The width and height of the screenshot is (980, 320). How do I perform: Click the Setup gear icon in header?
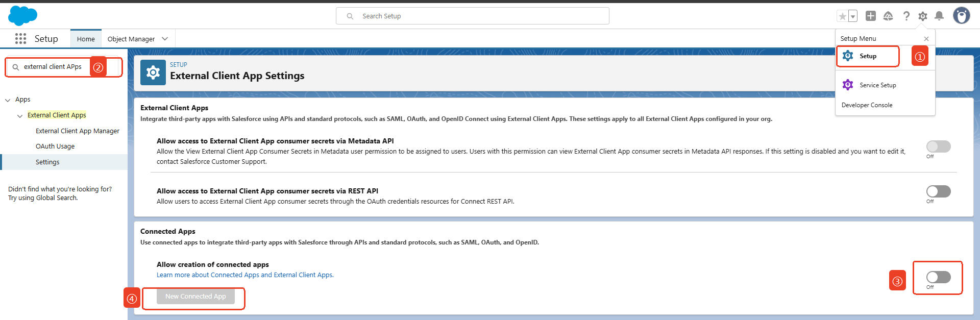pyautogui.click(x=922, y=16)
